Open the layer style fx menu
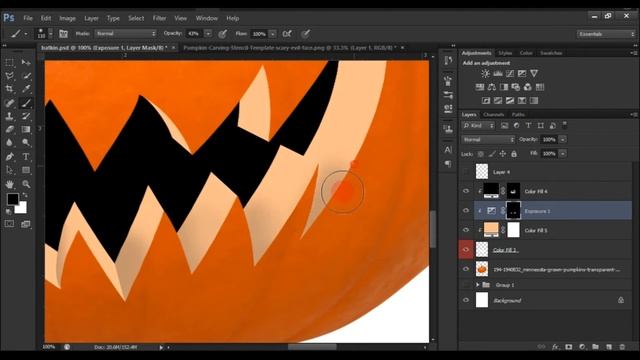Viewport: 640px width, 360px height. tap(555, 347)
